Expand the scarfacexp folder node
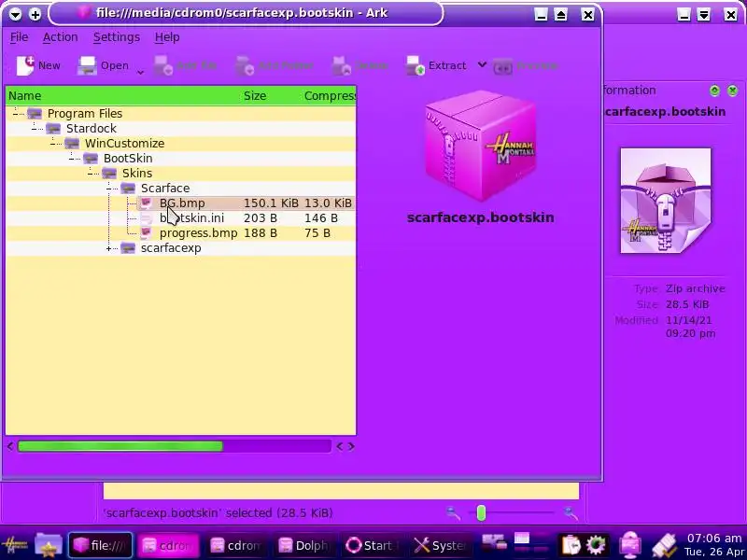The height and width of the screenshot is (560, 747). 109,248
